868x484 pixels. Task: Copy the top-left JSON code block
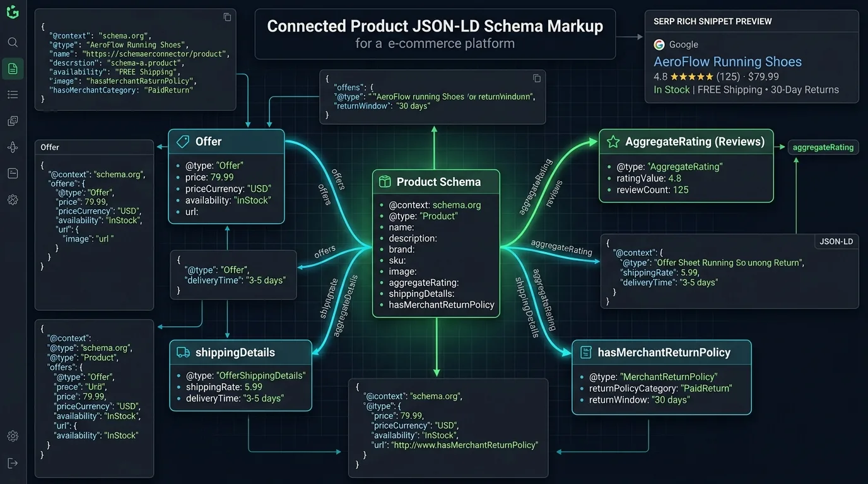(227, 18)
